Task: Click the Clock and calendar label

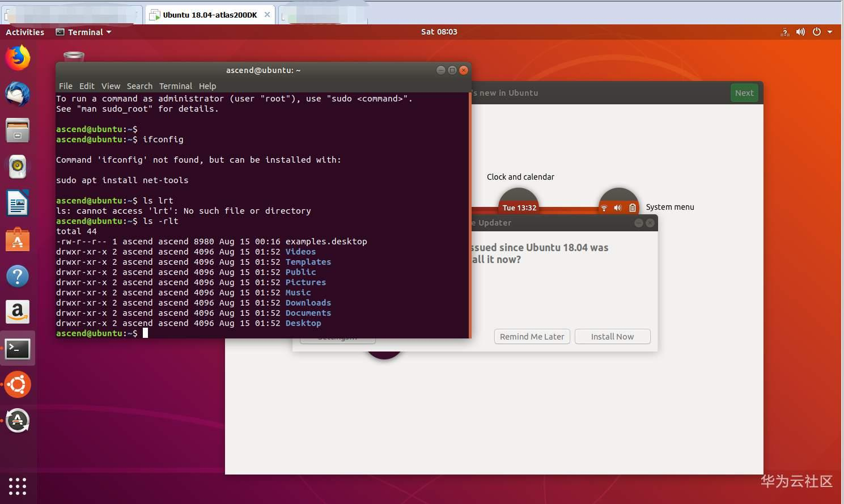Action: click(520, 177)
